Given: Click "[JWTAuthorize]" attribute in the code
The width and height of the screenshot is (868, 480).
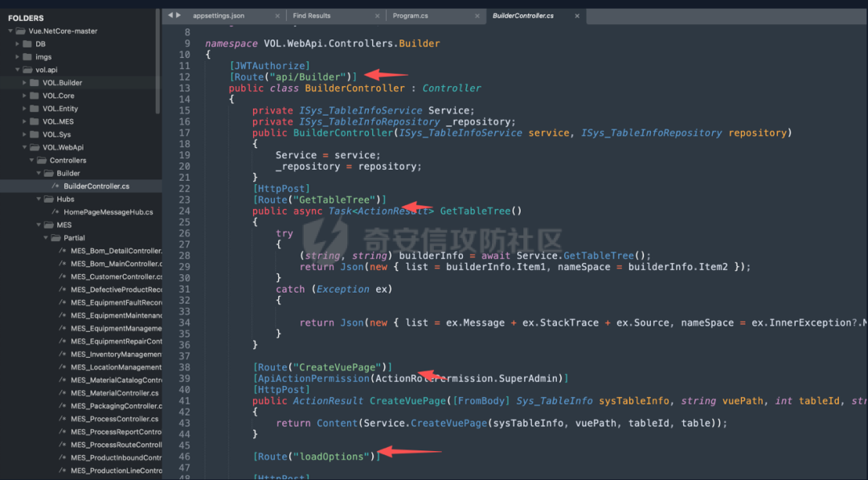Looking at the screenshot, I should [x=269, y=66].
